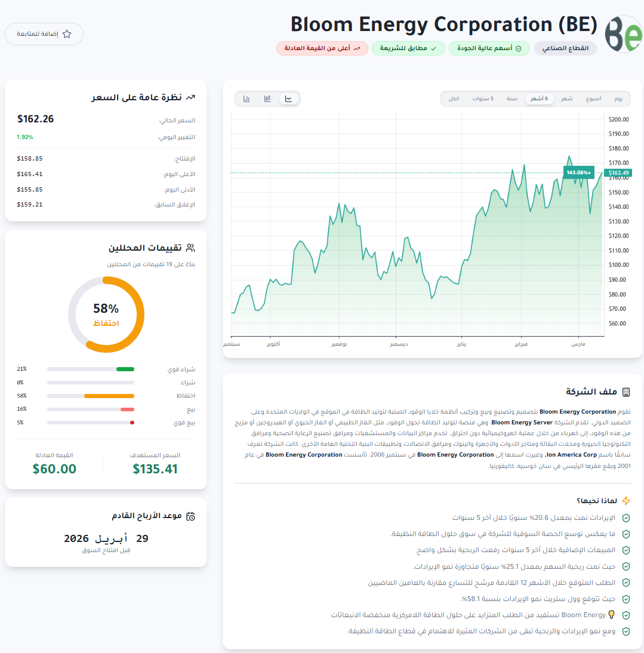Click the building icon beside ملف الشركة
This screenshot has height=653, width=644.
[x=625, y=392]
